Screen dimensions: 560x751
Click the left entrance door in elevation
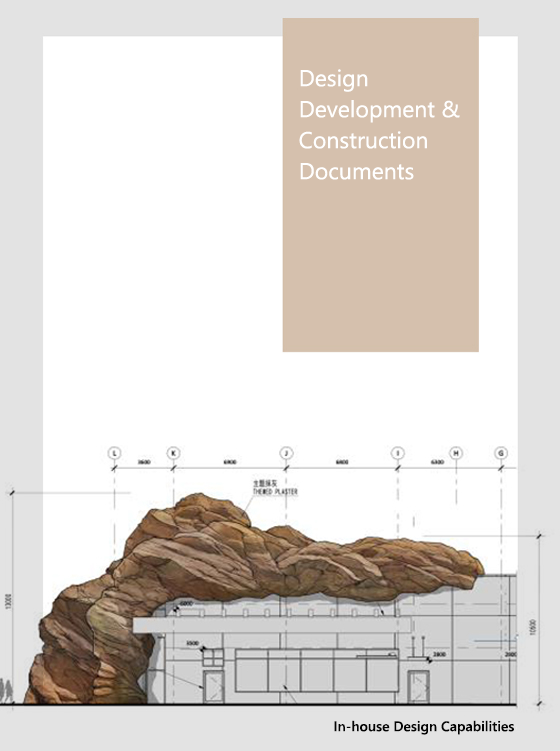click(x=213, y=686)
